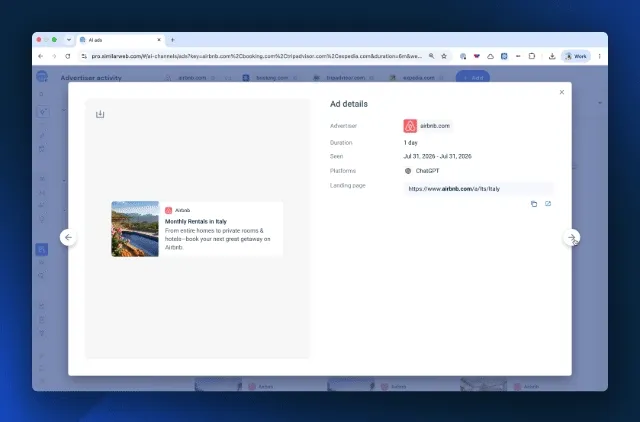Close the 'AI ads' tab

click(x=159, y=40)
